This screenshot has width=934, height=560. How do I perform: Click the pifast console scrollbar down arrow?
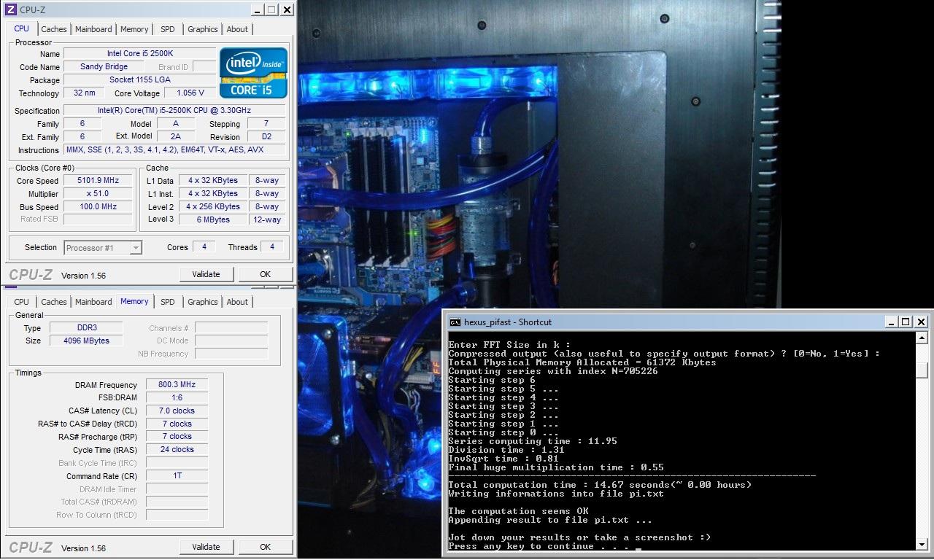click(x=921, y=544)
